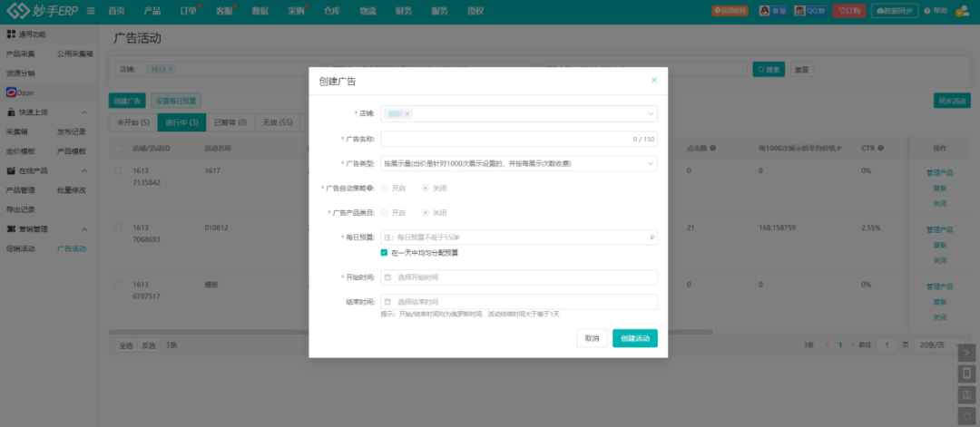Click the 搜索 search button
This screenshot has width=980, height=427.
(x=769, y=69)
